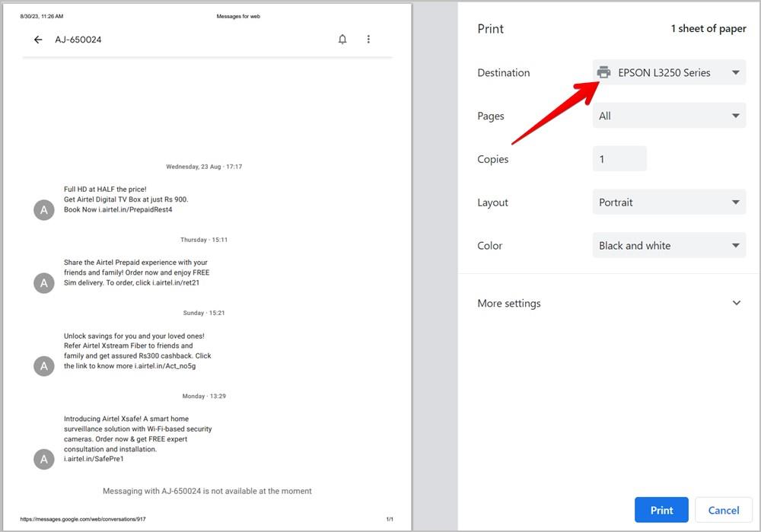This screenshot has height=532, width=761.
Task: Click the AJ-650024 conversation title
Action: point(78,40)
